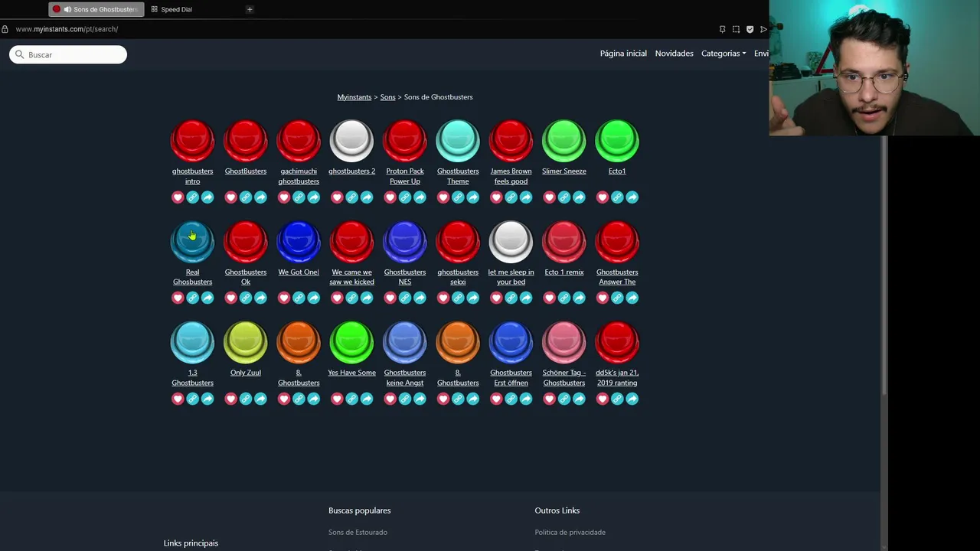Play the Ghostbusters NES sound button
This screenshot has height=551, width=980.
pos(405,242)
